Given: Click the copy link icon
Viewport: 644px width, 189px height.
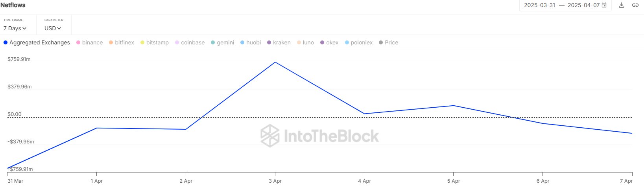Looking at the screenshot, I should (635, 5).
